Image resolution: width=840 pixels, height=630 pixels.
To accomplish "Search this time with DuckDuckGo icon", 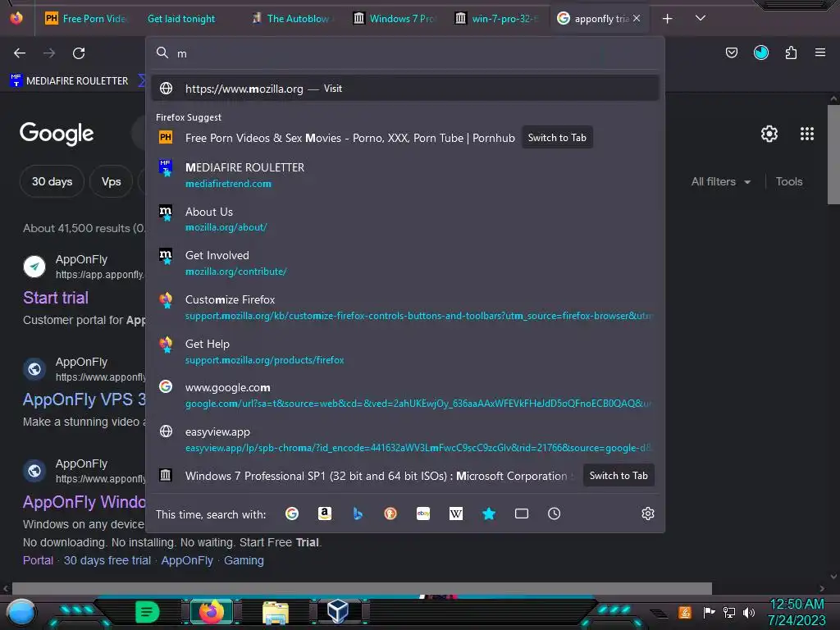I will [390, 514].
